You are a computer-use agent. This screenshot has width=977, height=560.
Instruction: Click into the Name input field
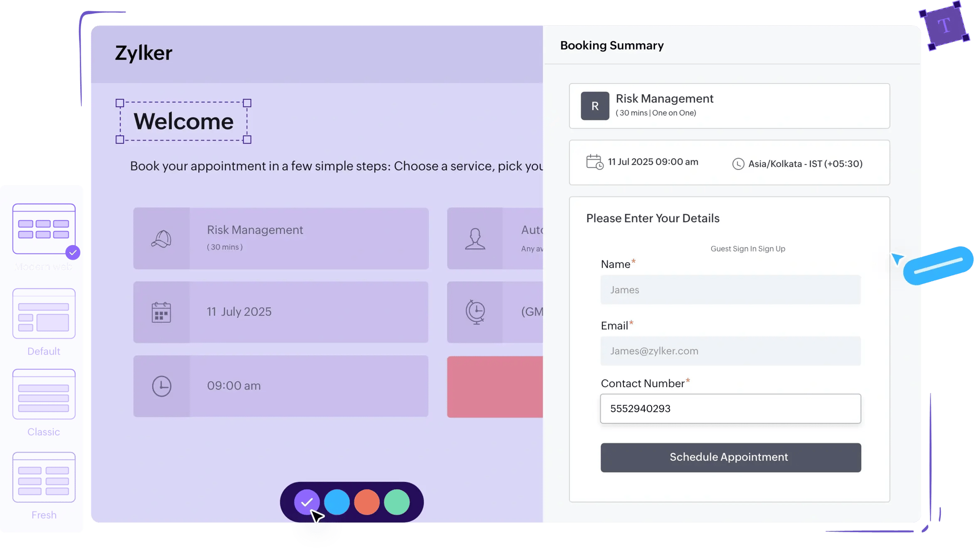730,290
